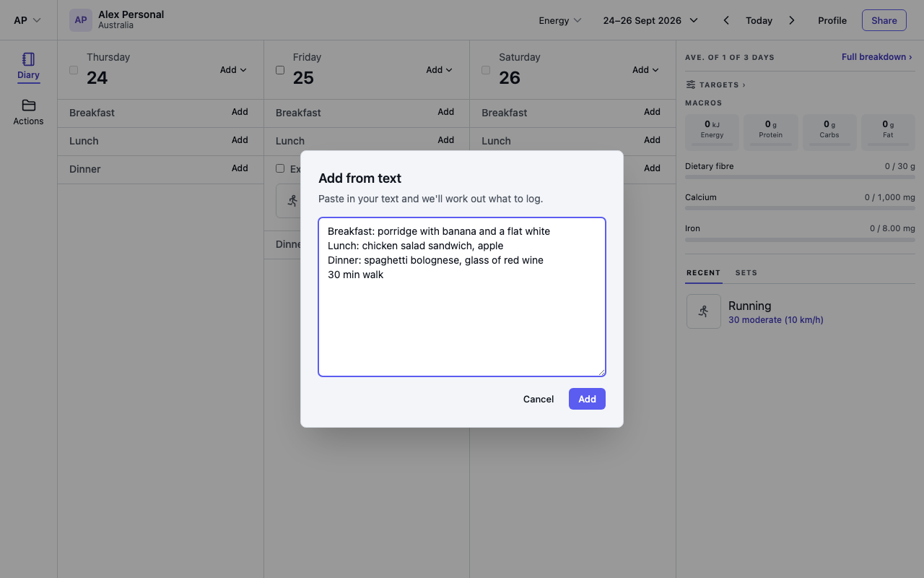
Task: Expand the Add dropdown for Friday
Action: coord(439,70)
